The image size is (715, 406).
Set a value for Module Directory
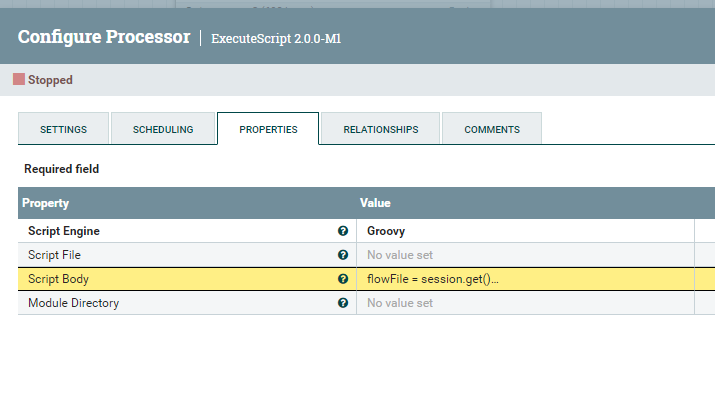pyautogui.click(x=525, y=303)
